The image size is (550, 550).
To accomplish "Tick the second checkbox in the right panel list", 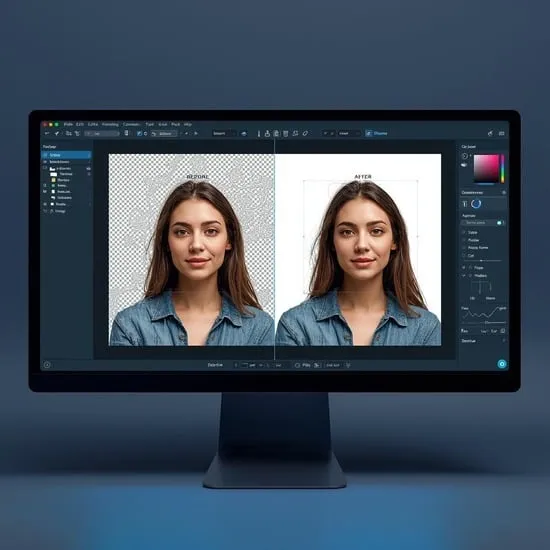I will (x=464, y=240).
